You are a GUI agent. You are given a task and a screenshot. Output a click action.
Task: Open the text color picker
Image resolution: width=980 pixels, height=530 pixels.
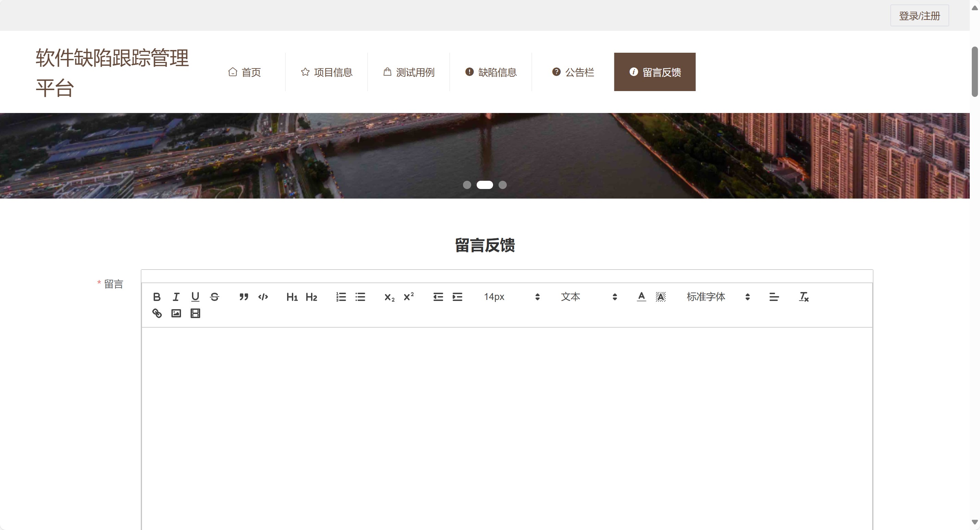click(641, 297)
